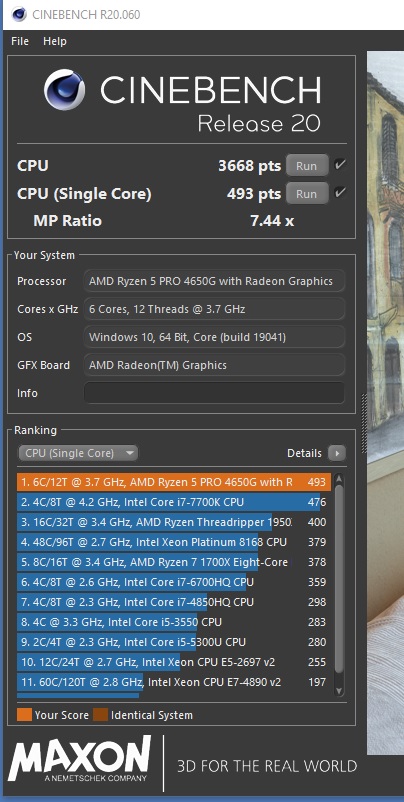Click the brown Identical System legend swatch
This screenshot has width=404, height=802.
[100, 715]
